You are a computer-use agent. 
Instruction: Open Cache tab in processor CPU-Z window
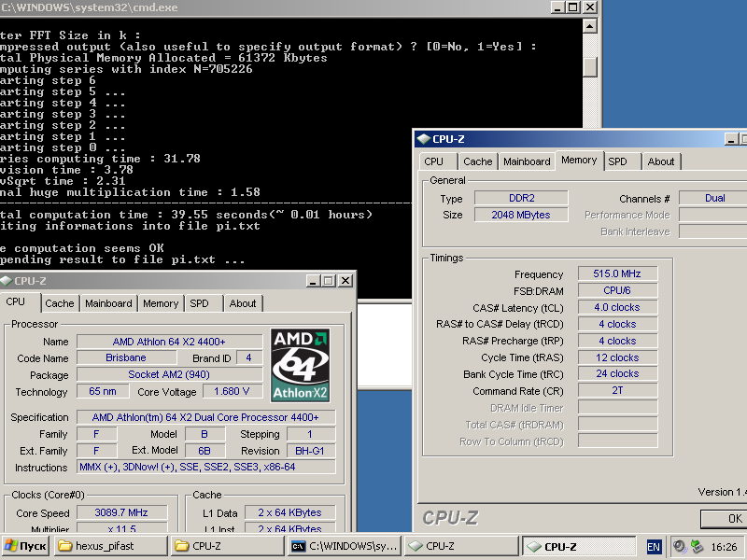pos(60,303)
